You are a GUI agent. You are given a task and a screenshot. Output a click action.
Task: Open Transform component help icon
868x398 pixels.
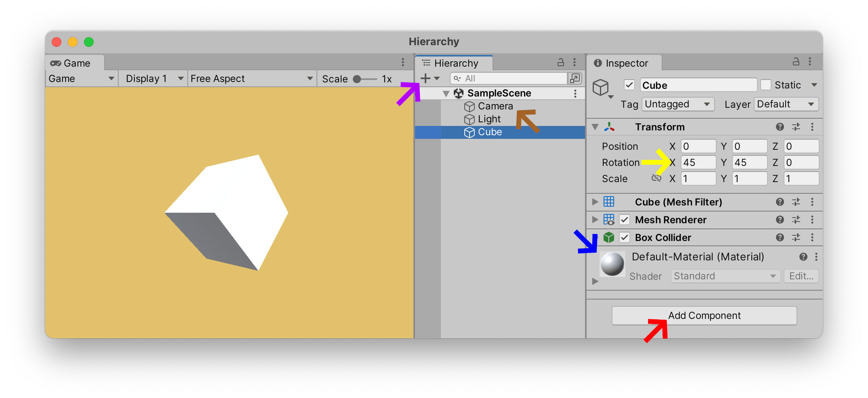point(780,127)
